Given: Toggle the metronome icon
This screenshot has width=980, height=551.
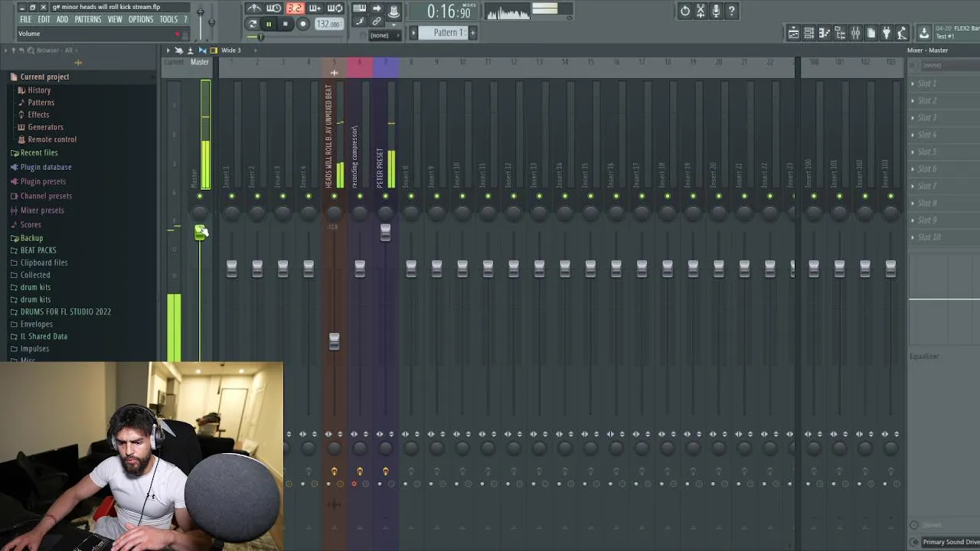Looking at the screenshot, I should pos(254,8).
